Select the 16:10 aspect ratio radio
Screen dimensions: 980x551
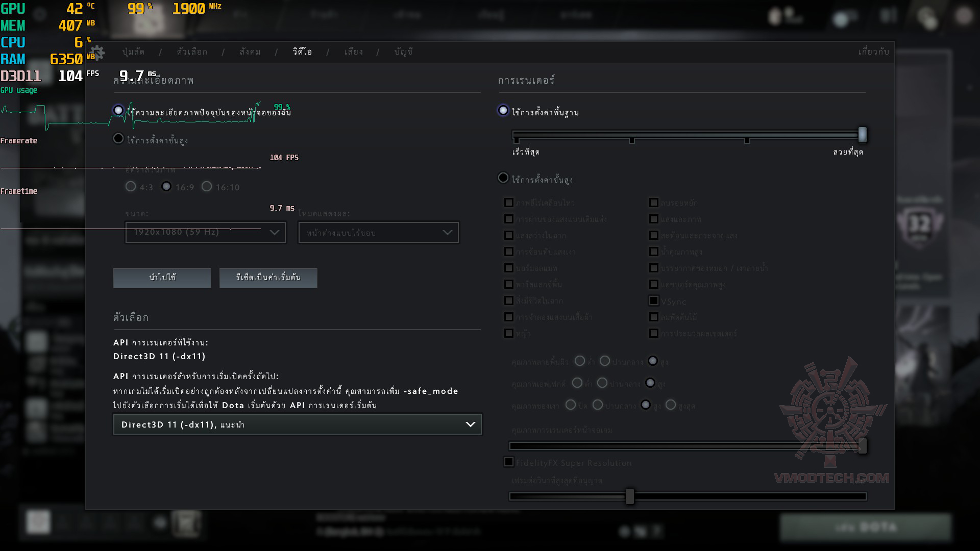207,187
